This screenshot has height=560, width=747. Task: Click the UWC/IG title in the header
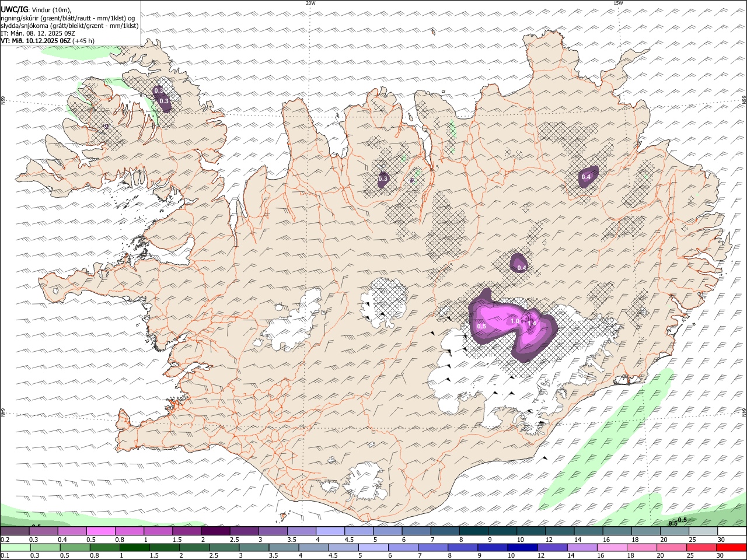click(15, 10)
